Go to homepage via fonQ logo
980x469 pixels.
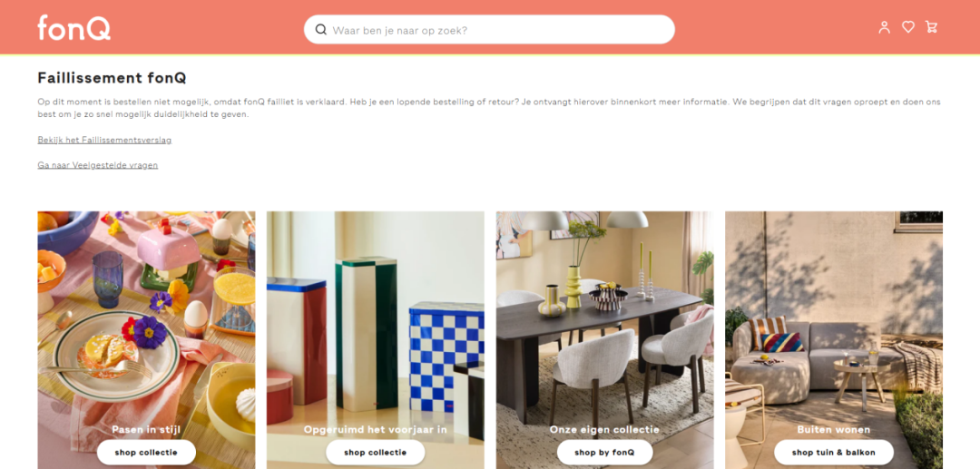[x=73, y=27]
